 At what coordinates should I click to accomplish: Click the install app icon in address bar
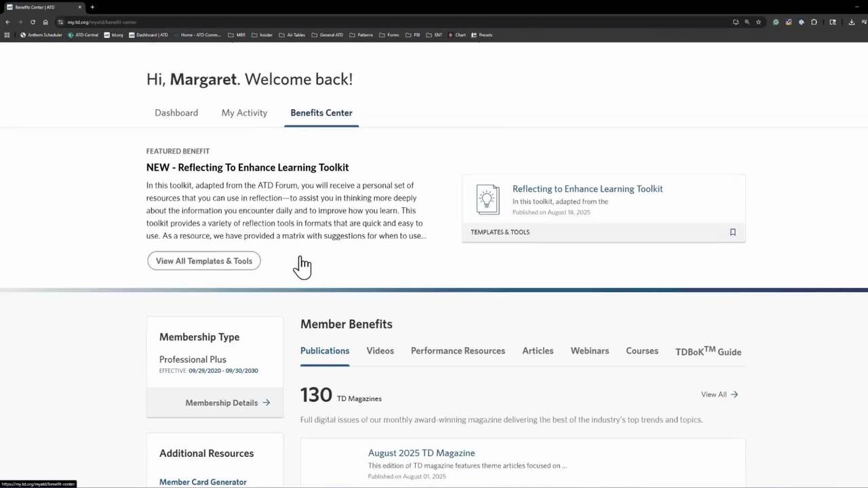[x=736, y=22]
